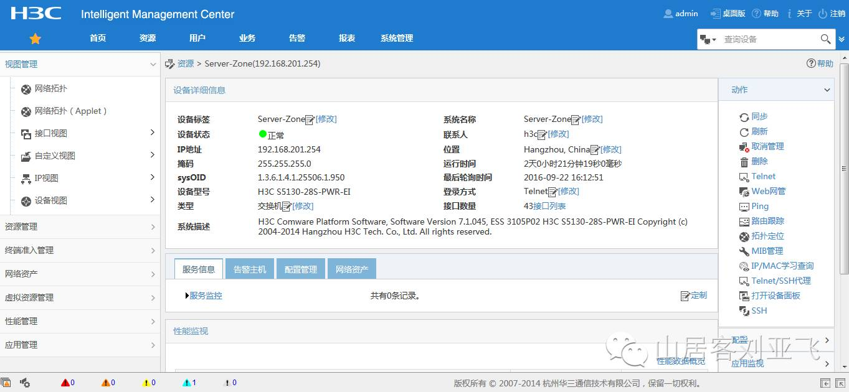
Task: Open Telnet from the actions panel
Action: point(763,177)
